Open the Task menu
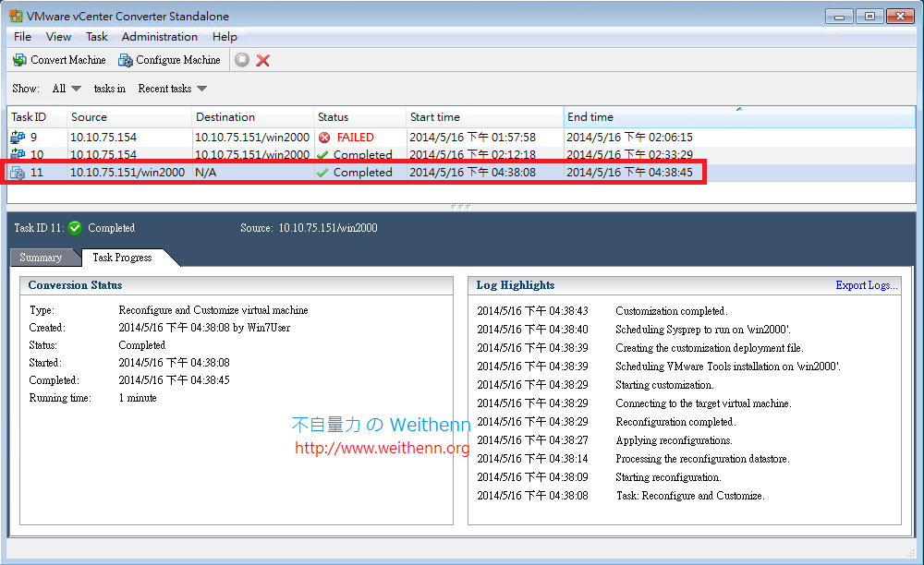 click(x=97, y=37)
